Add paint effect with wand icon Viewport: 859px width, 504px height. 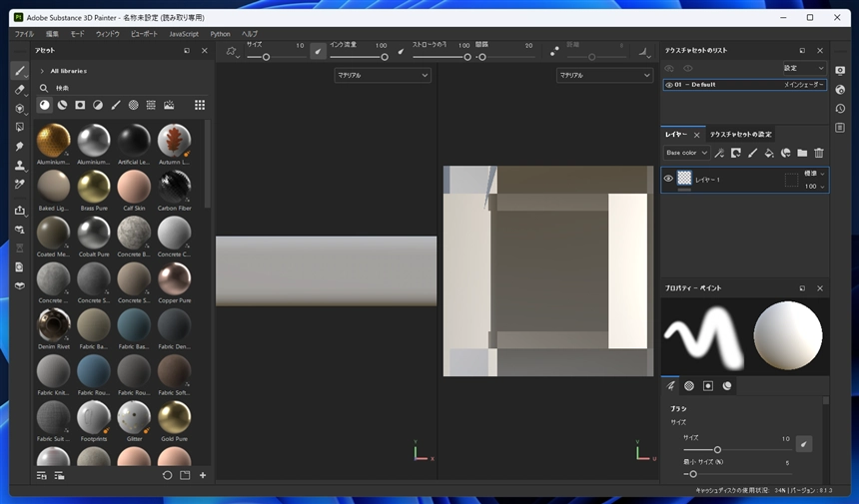(719, 153)
